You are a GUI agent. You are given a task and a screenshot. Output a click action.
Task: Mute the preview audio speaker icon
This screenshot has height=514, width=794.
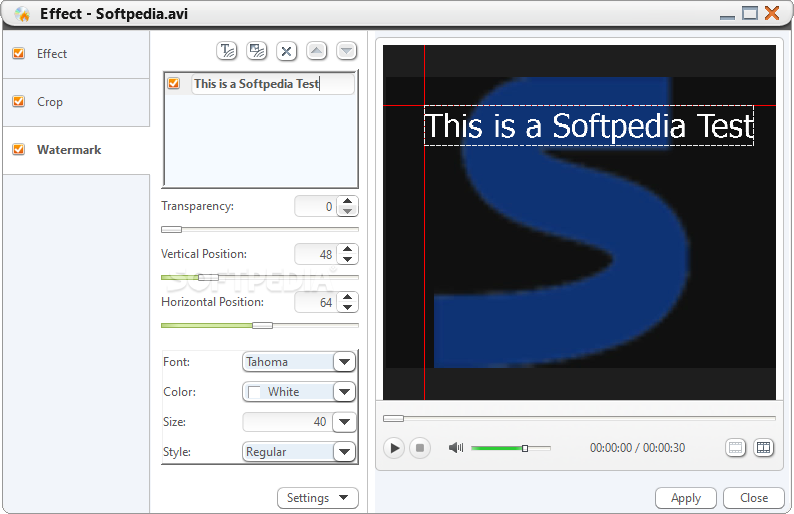(x=456, y=447)
